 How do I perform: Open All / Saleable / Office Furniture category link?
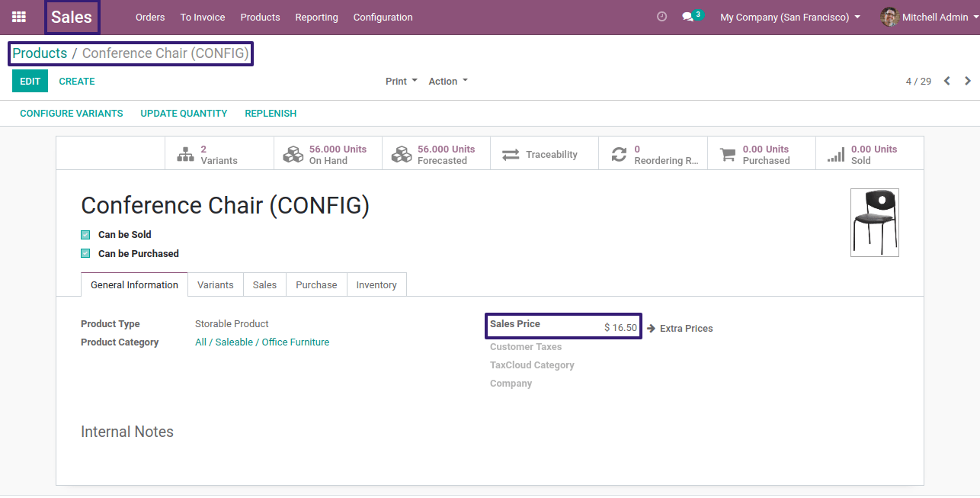(x=262, y=342)
